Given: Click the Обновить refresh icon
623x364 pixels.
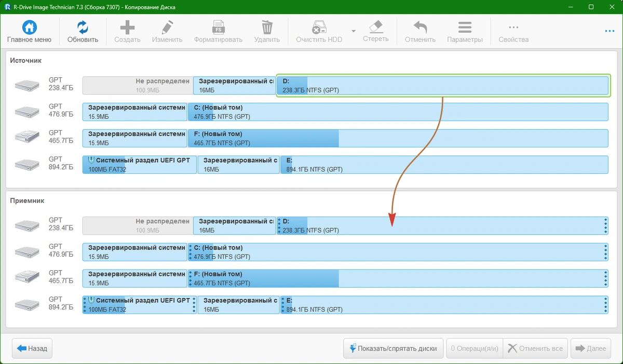Looking at the screenshot, I should 83,27.
